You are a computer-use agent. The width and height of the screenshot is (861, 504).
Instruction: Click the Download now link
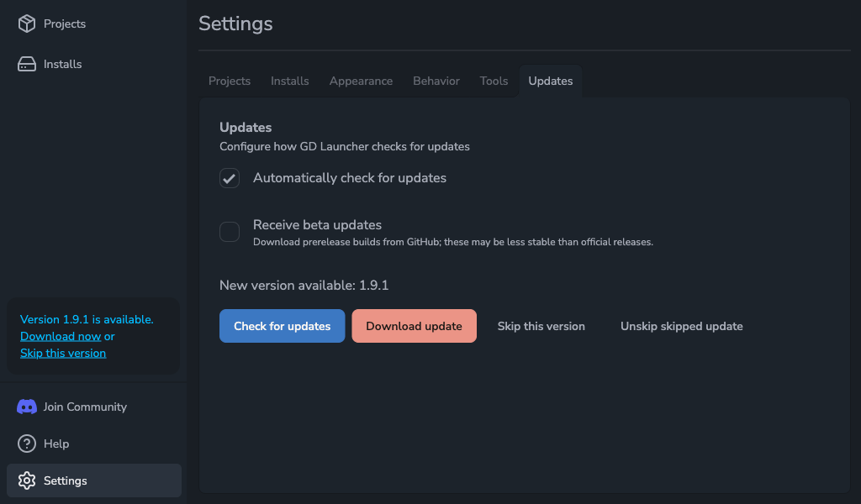pyautogui.click(x=60, y=336)
